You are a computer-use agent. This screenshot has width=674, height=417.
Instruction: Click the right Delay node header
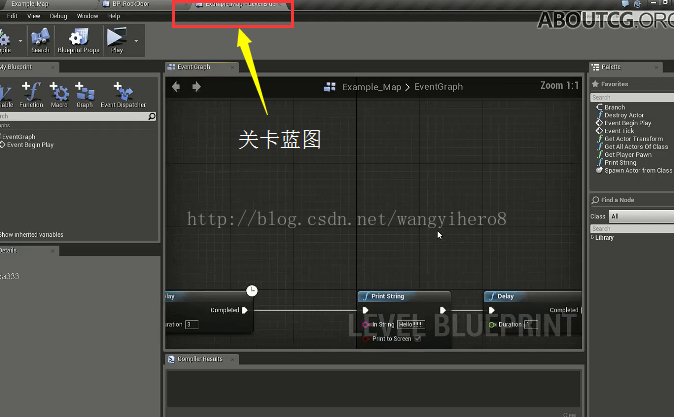click(x=533, y=296)
